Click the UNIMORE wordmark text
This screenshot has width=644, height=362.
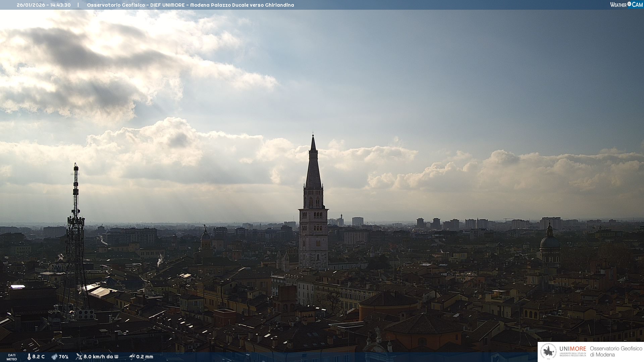[x=573, y=349]
